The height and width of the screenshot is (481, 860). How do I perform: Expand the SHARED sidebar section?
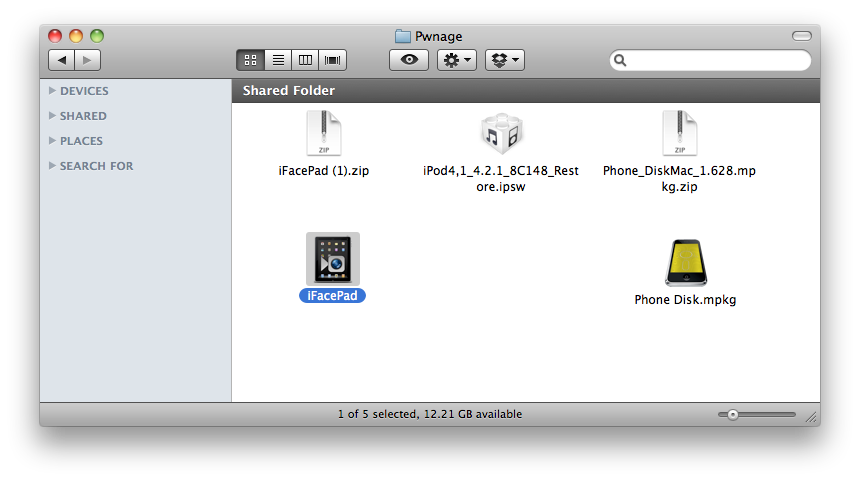pos(52,116)
